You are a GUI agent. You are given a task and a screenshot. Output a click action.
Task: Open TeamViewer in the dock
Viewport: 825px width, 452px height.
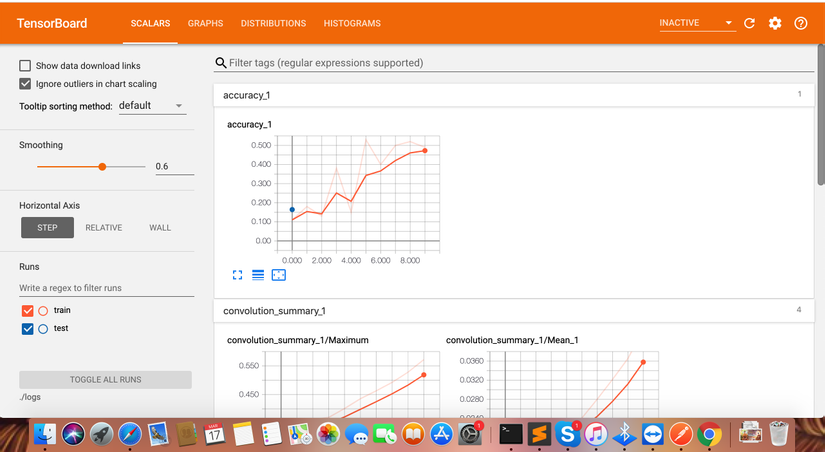[652, 435]
